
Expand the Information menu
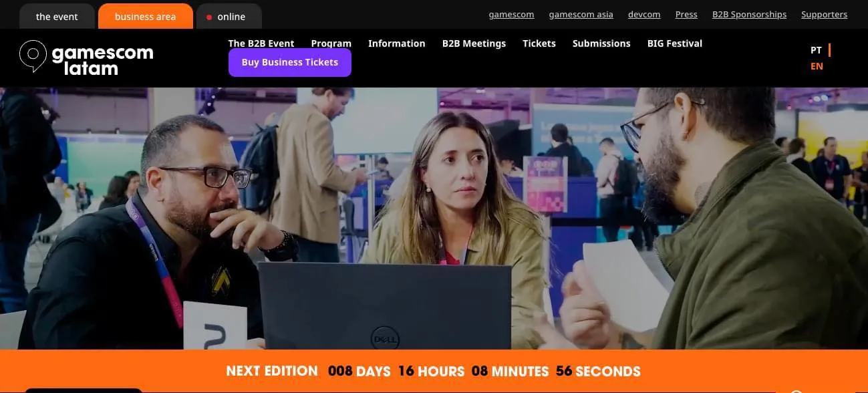(x=396, y=43)
